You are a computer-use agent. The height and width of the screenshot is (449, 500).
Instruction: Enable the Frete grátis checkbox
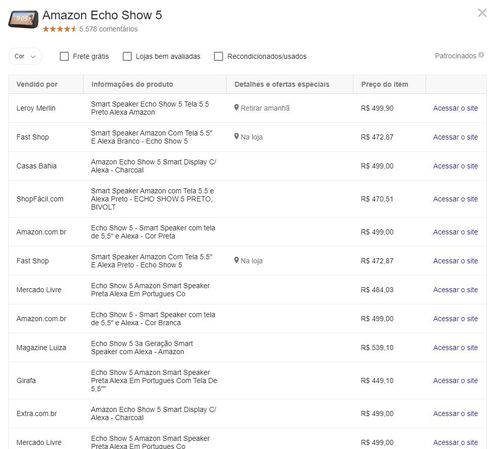[x=64, y=56]
